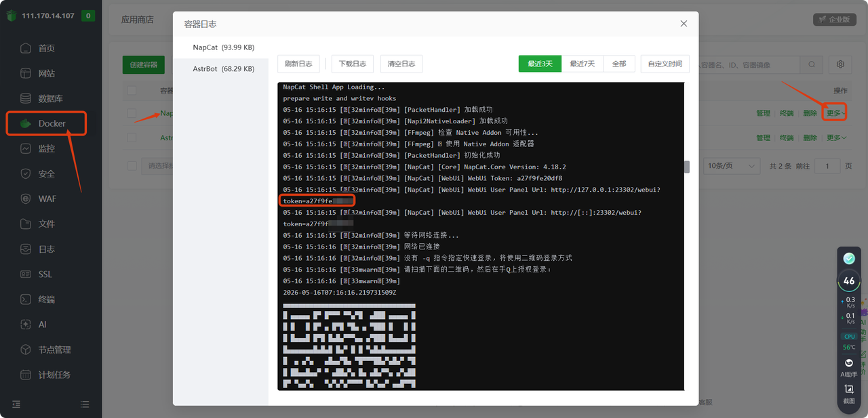Open the gear settings icon behind dialog
Screen dimensions: 868x418
click(840, 64)
